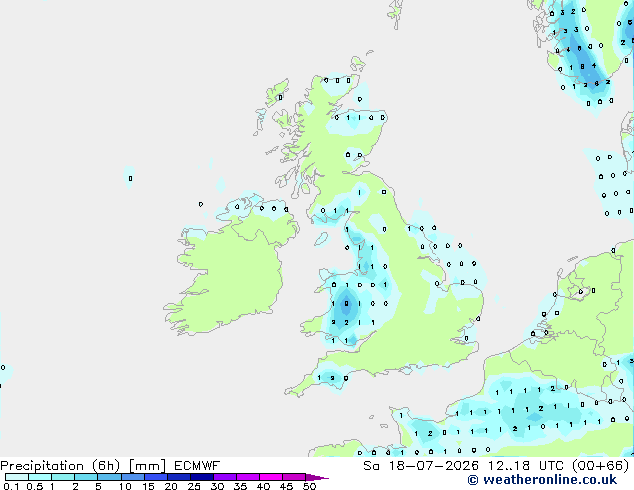The height and width of the screenshot is (490, 634).
Task: Click the '25' legend scale value
Action: (194, 486)
